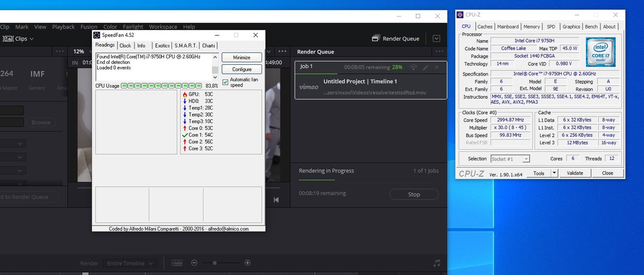Click the CPU-Z title bar app icon
The width and height of the screenshot is (644, 275).
(x=460, y=15)
